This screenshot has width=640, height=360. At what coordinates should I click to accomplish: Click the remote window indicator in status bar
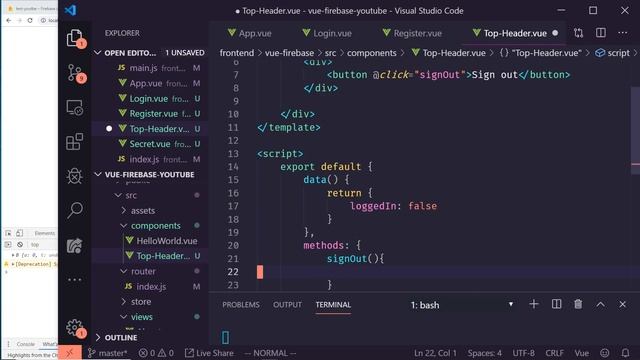click(70, 353)
